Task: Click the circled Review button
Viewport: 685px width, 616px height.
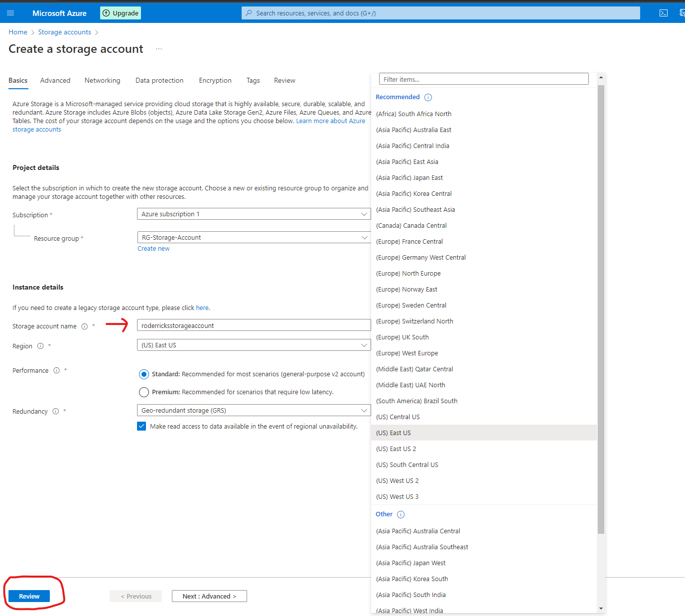Action: (x=28, y=596)
